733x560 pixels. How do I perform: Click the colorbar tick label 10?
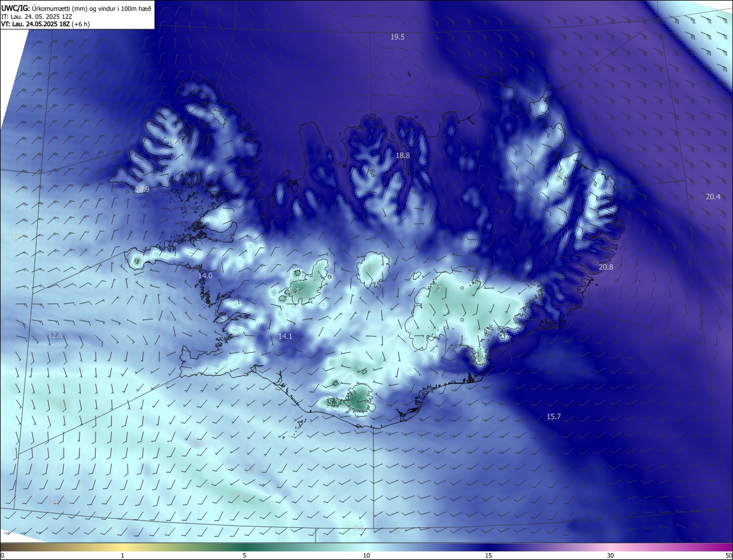366,555
